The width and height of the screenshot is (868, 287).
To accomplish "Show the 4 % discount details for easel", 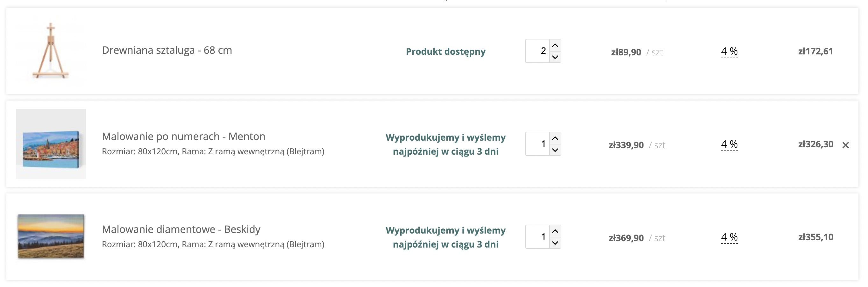I will tap(729, 51).
